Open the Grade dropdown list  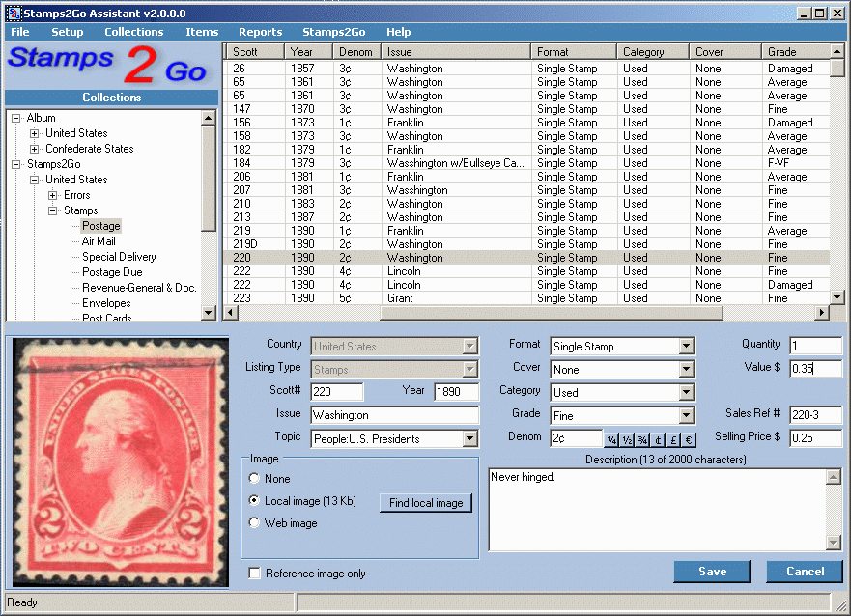click(x=687, y=416)
